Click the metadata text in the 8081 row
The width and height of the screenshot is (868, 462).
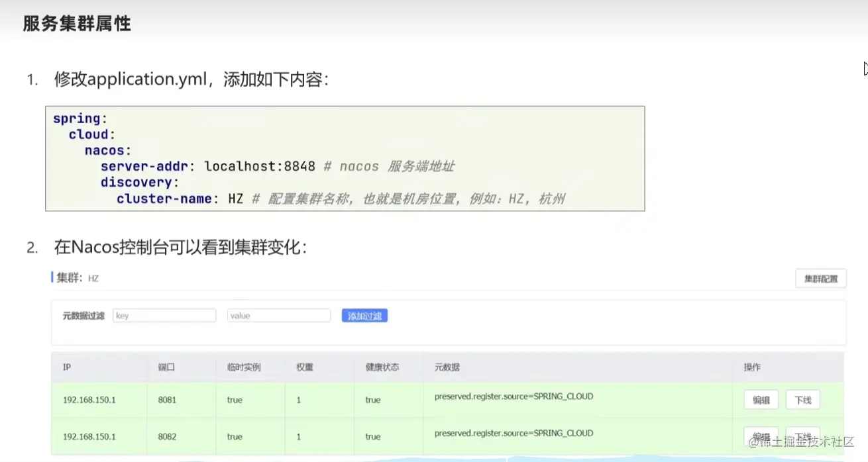[514, 396]
